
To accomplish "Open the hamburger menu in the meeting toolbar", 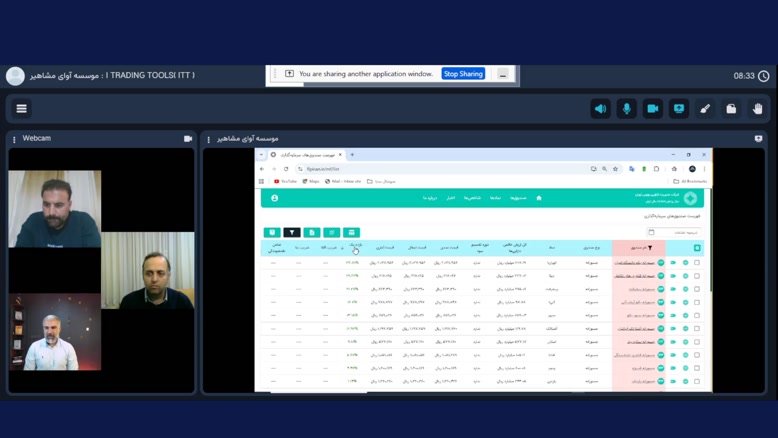I will (21, 108).
